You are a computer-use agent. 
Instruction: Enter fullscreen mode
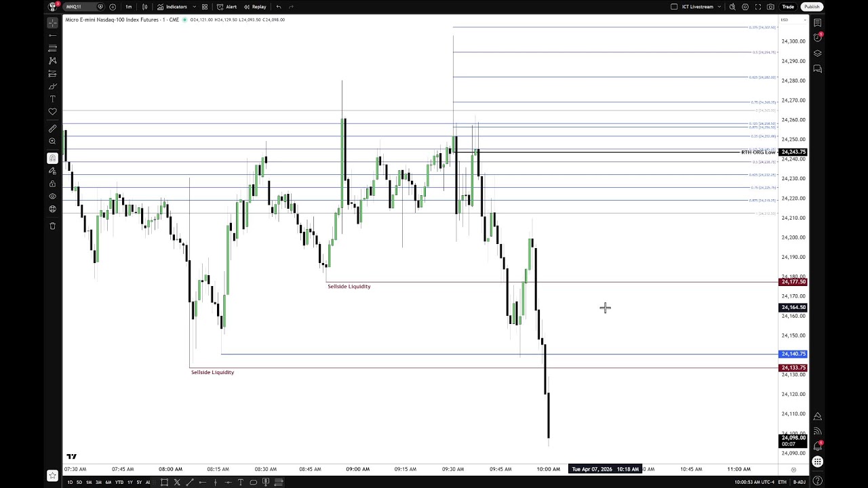click(x=759, y=7)
